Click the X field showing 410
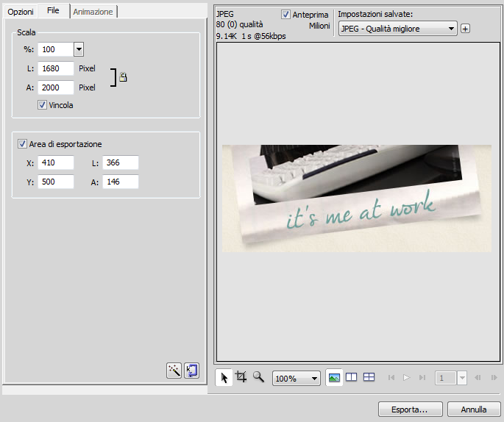504x422 pixels. tap(56, 162)
